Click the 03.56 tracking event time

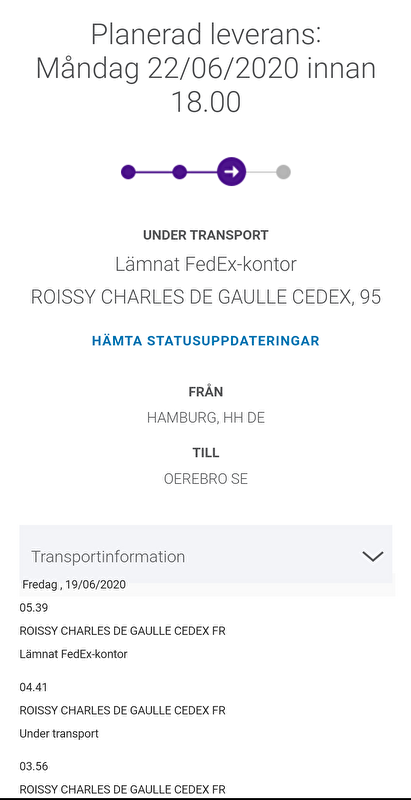click(34, 766)
